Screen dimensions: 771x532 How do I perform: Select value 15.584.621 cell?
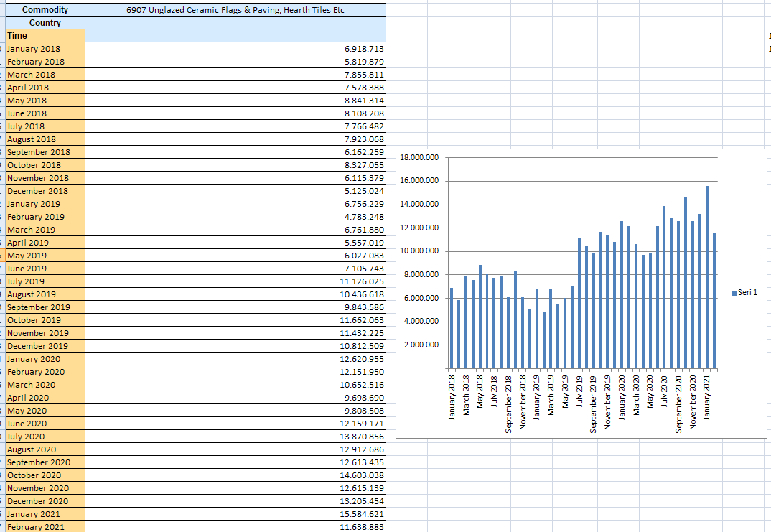click(x=235, y=514)
